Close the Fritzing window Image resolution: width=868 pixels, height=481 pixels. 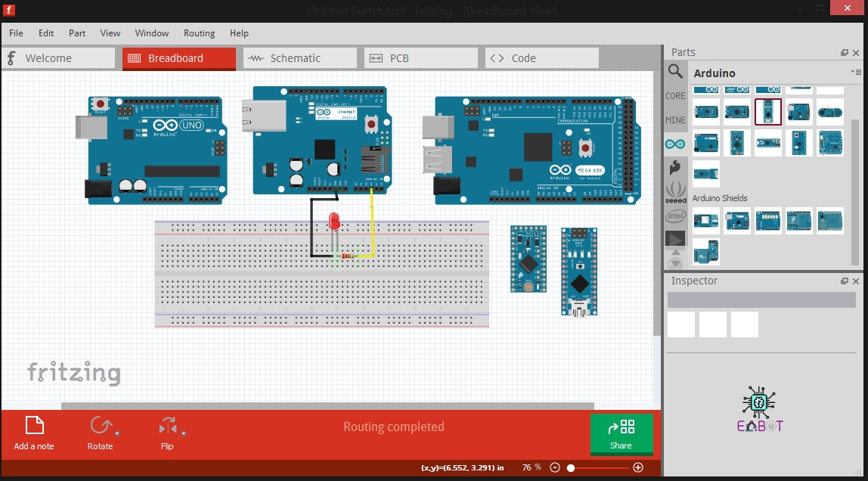848,8
